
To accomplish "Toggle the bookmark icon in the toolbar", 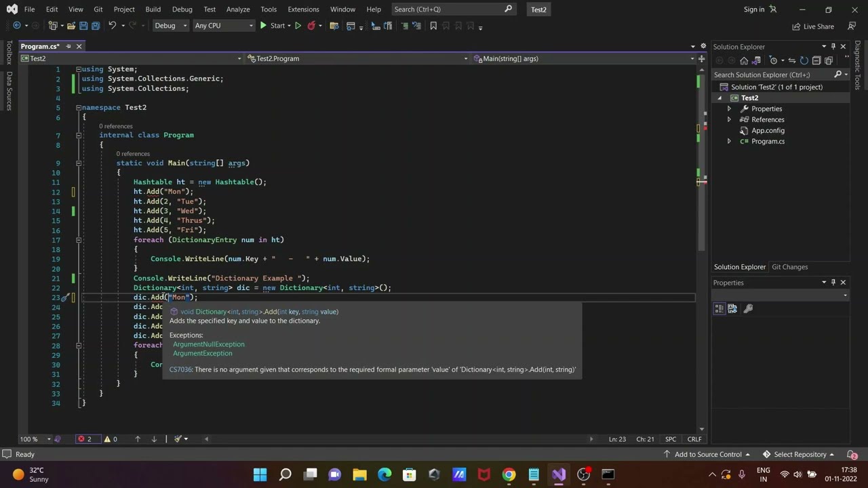I will [433, 26].
